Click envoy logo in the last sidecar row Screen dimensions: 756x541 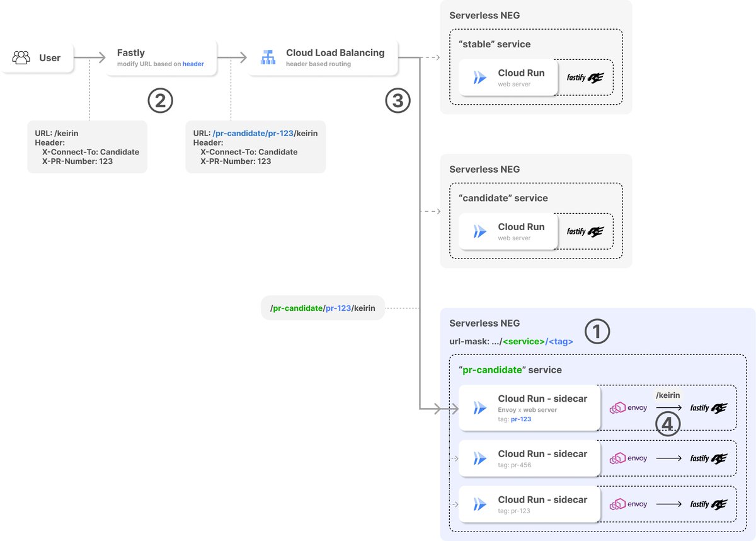628,504
